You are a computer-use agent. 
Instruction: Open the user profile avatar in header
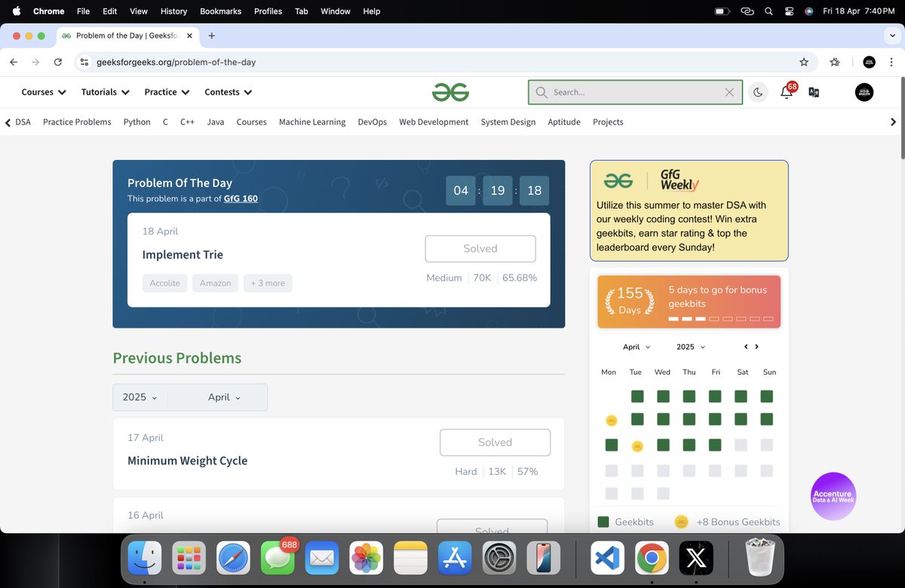click(864, 92)
